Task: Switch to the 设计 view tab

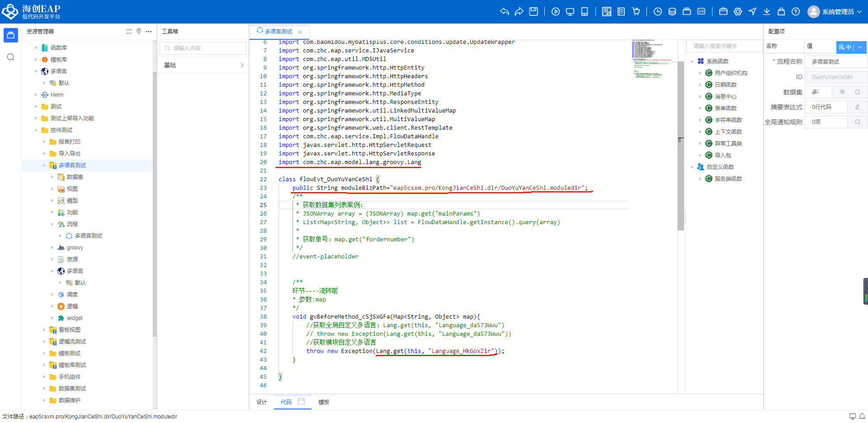Action: 262,402
